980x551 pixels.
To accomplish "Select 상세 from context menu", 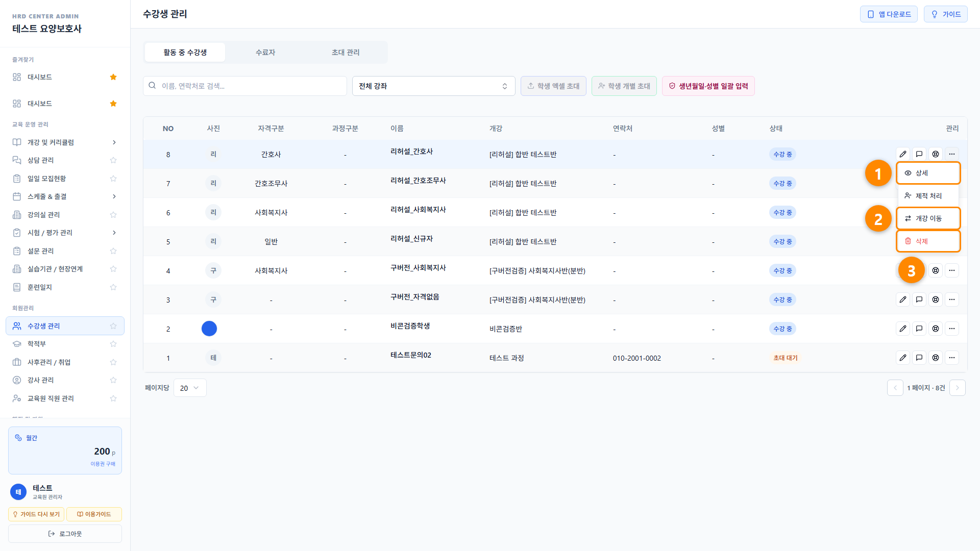I will [x=928, y=173].
